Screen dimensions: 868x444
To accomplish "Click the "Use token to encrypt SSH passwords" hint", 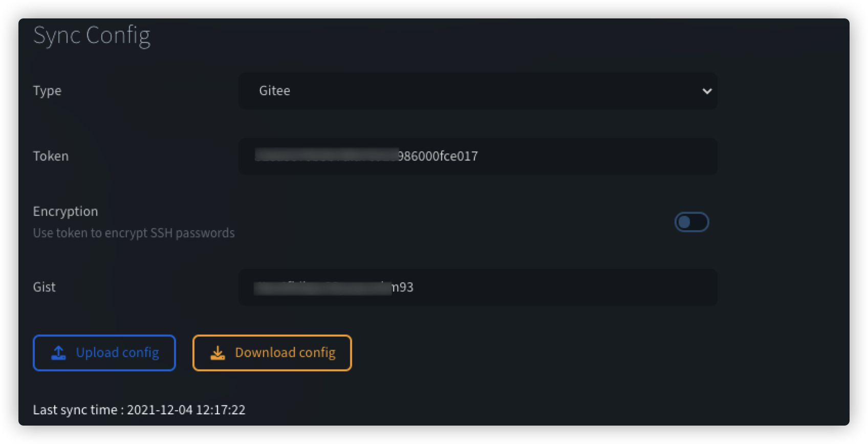I will click(x=134, y=233).
